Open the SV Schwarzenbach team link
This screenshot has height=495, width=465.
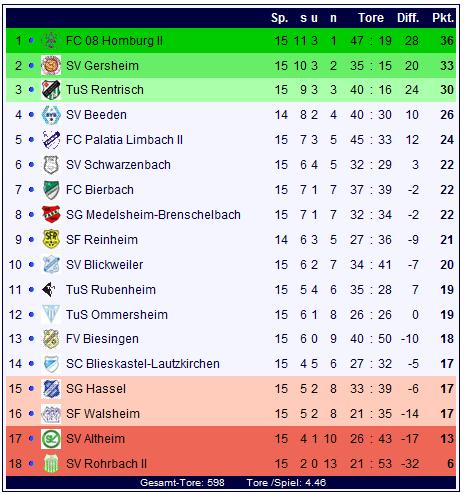pyautogui.click(x=118, y=165)
